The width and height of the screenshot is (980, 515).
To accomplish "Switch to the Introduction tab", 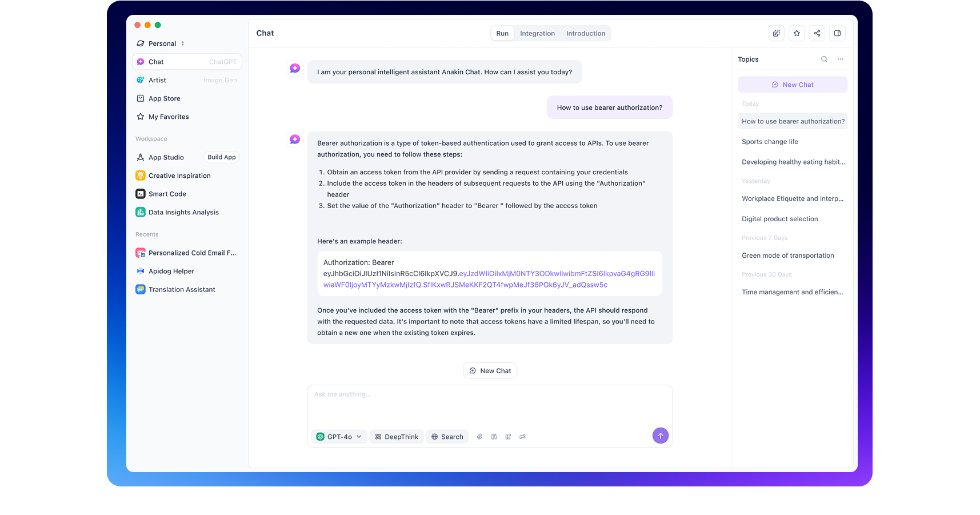I will pos(585,34).
